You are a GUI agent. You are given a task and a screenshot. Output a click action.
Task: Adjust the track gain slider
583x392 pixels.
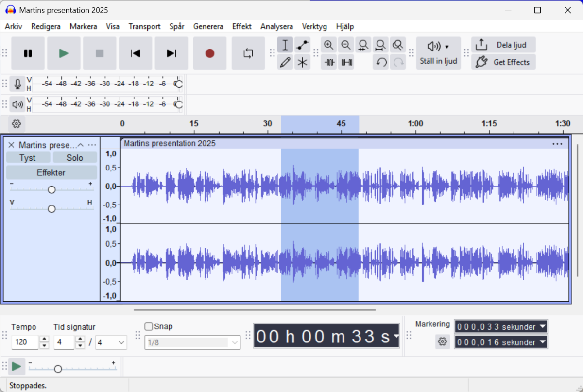(x=51, y=189)
